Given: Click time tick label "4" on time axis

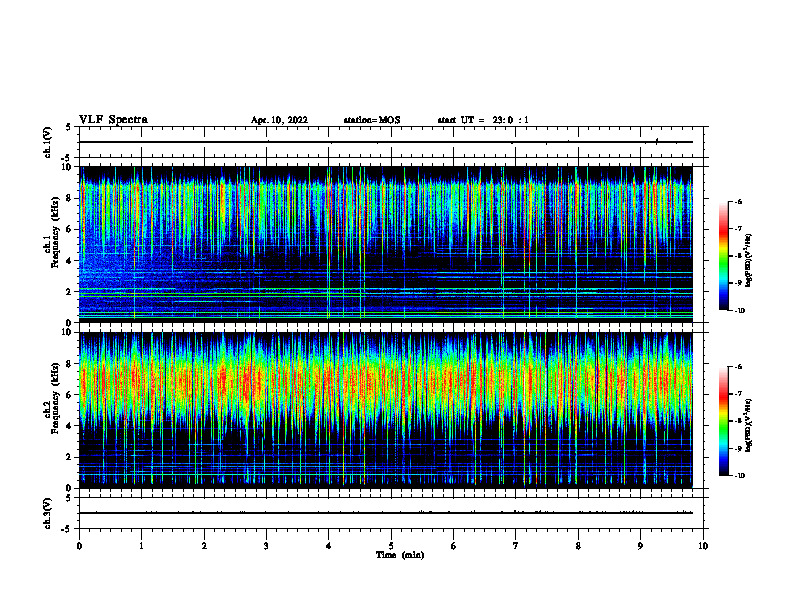Looking at the screenshot, I should pyautogui.click(x=328, y=546).
